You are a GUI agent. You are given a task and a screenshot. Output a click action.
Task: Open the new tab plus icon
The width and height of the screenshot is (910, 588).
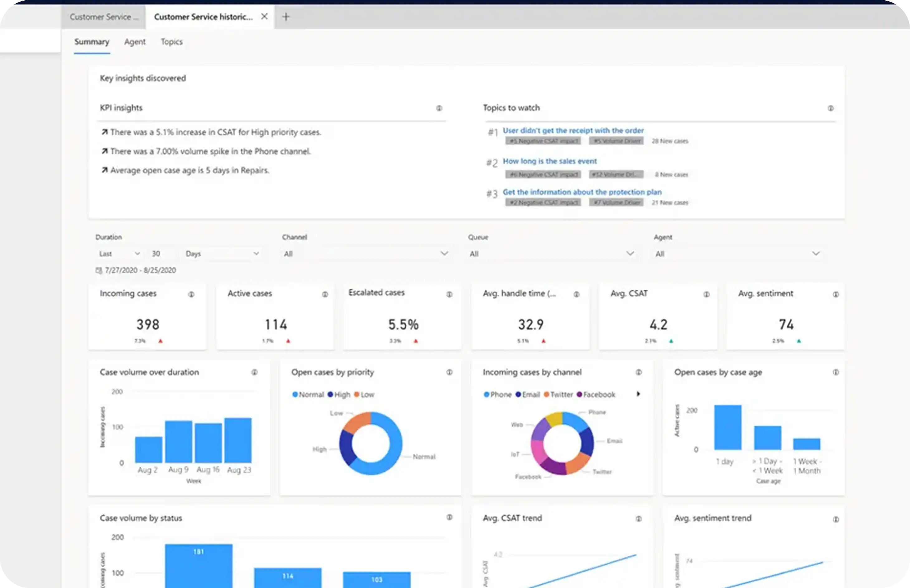point(286,17)
